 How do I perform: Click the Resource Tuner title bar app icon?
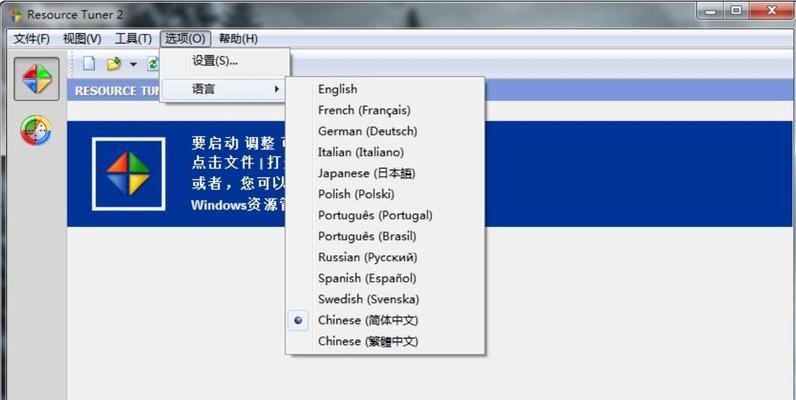click(x=15, y=15)
